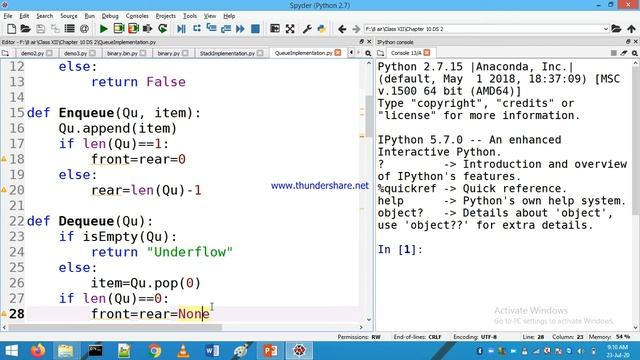Re-run the last script icon
Screen dimensions: 640x360
coord(163,29)
